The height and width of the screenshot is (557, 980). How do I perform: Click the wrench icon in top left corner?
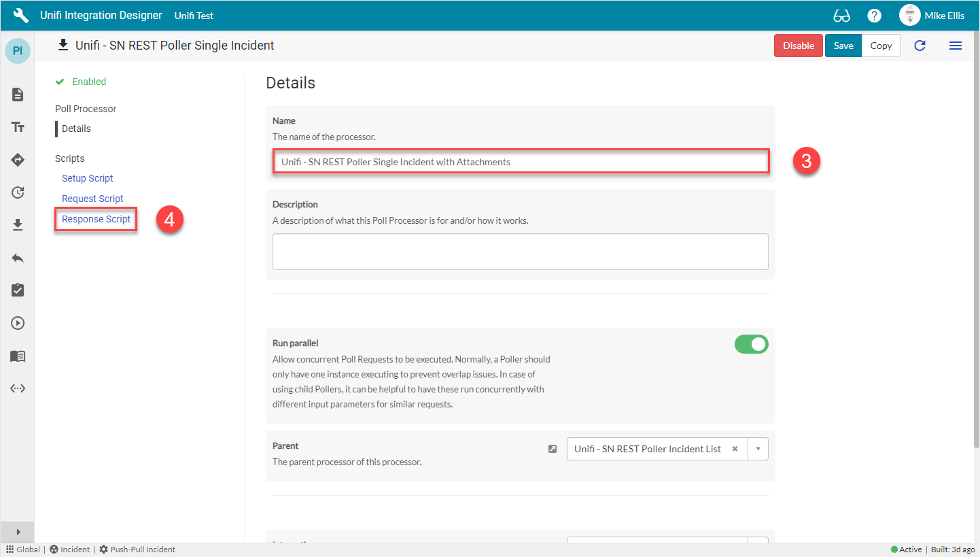(20, 14)
